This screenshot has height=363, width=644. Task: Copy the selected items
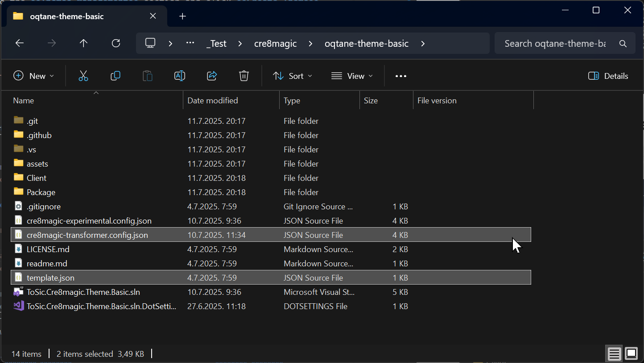pyautogui.click(x=116, y=76)
